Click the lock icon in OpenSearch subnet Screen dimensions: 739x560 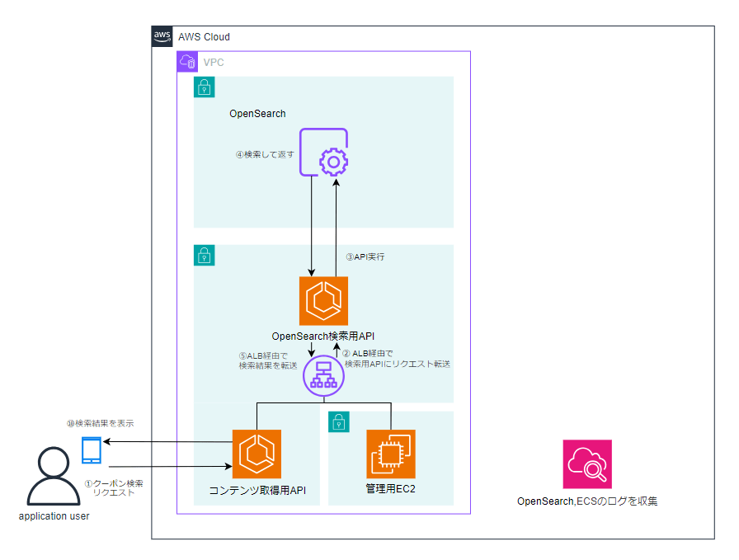click(x=204, y=87)
